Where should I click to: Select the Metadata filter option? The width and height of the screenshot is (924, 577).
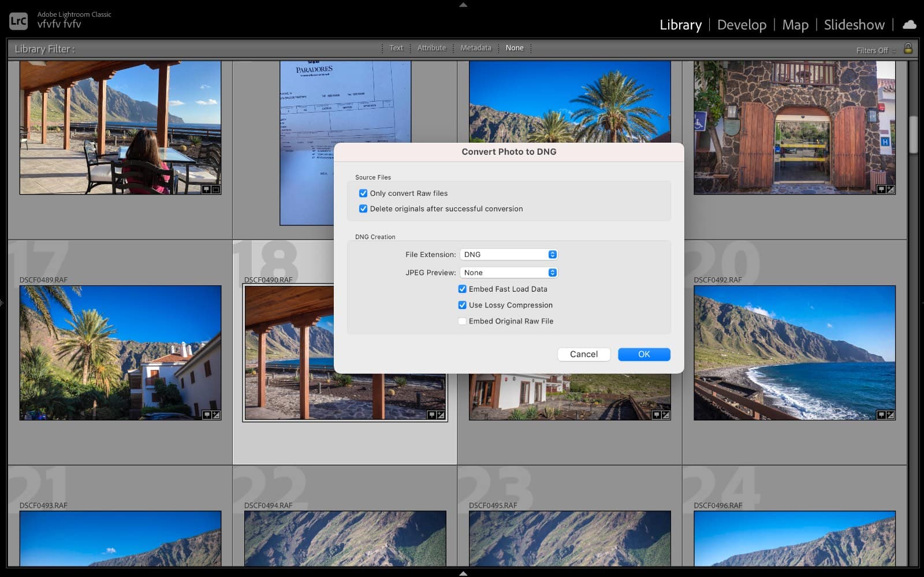click(476, 48)
